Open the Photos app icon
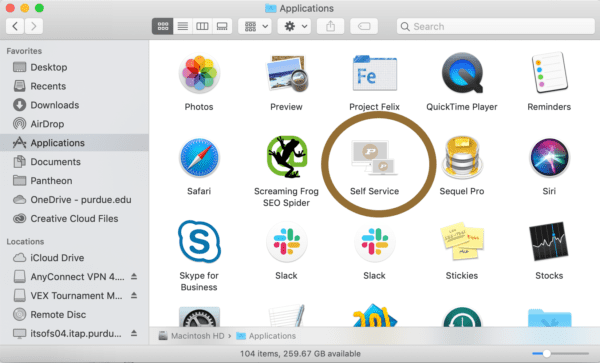The image size is (600, 363). pos(199,73)
